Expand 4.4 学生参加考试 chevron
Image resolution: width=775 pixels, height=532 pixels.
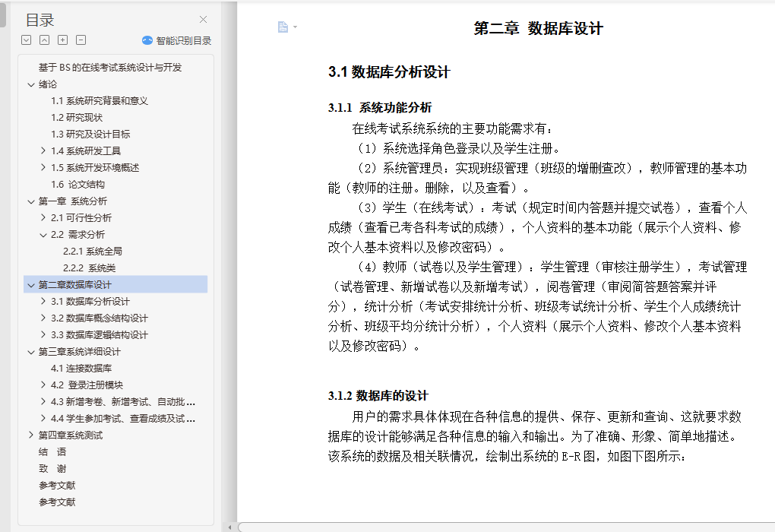(43, 418)
